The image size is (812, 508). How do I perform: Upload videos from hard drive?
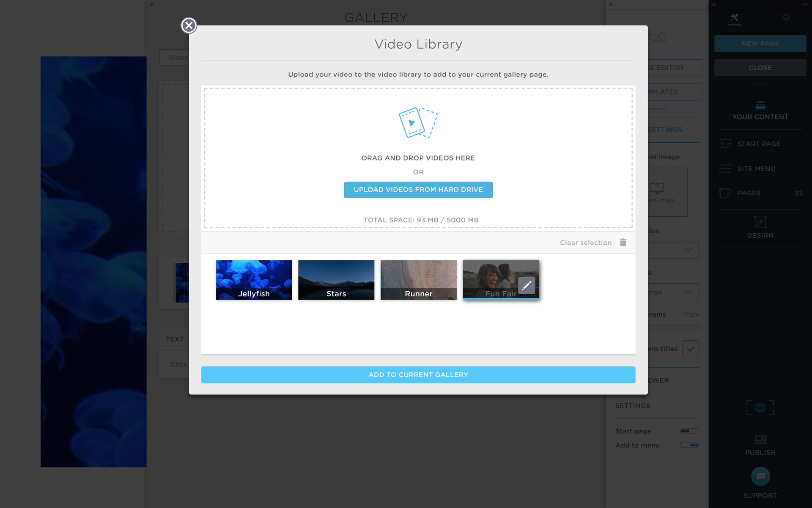(x=418, y=190)
